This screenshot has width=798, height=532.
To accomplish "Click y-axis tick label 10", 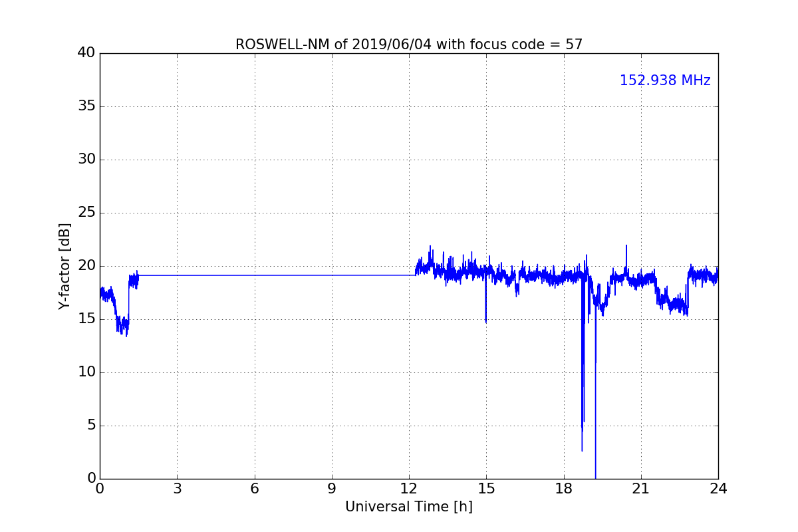I will coord(86,372).
